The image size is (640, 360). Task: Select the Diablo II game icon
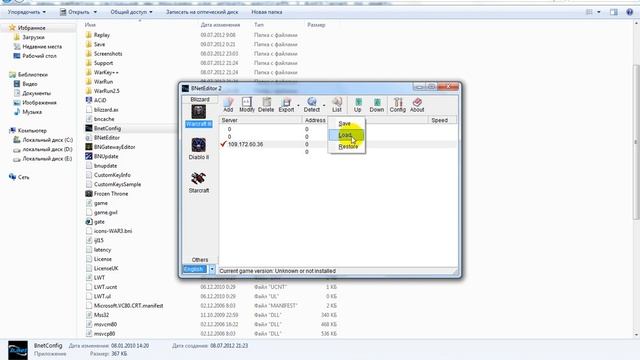coord(199,149)
